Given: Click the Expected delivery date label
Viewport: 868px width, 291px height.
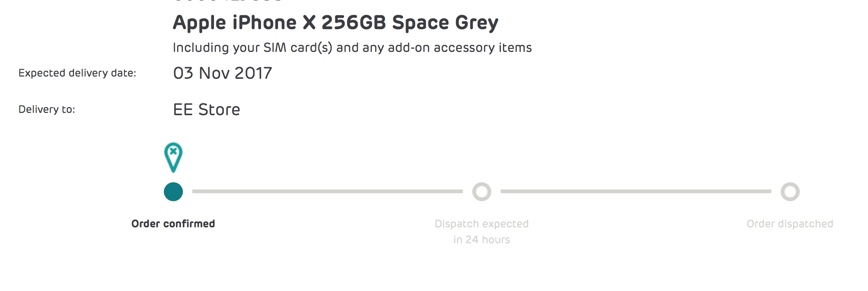Looking at the screenshot, I should [77, 73].
